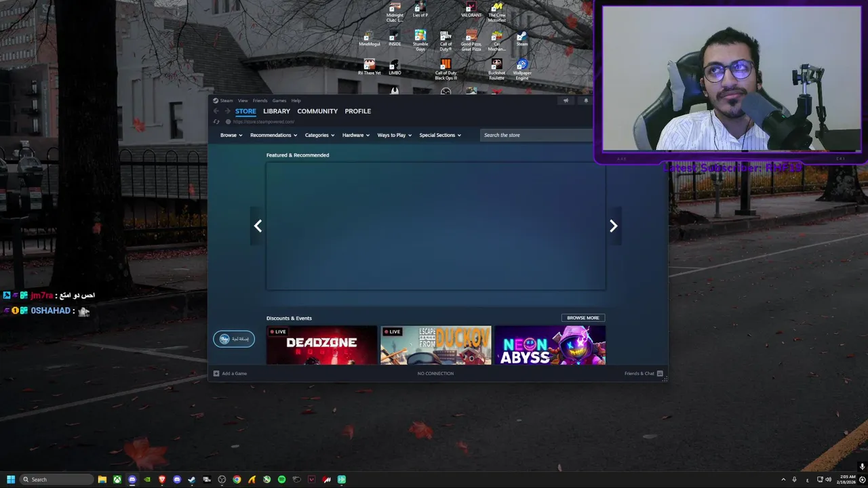
Task: Click Add a Game in Steam
Action: coord(230,373)
